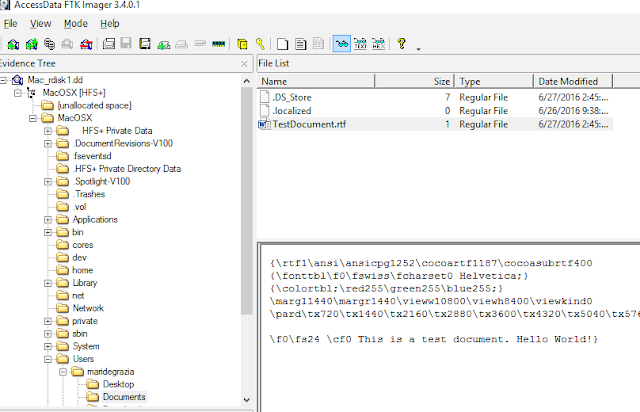Click the Add to Custom Content Image icon

(x=164, y=44)
